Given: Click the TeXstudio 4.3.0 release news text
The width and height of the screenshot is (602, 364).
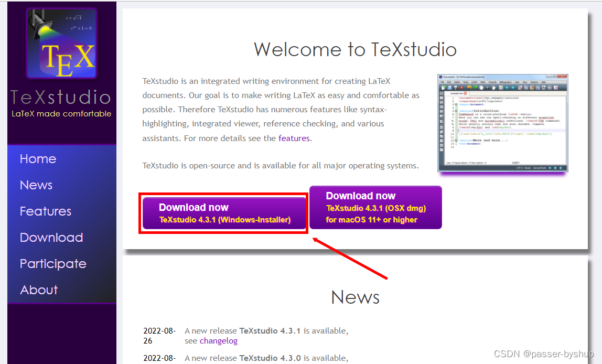Looking at the screenshot, I should (x=266, y=358).
